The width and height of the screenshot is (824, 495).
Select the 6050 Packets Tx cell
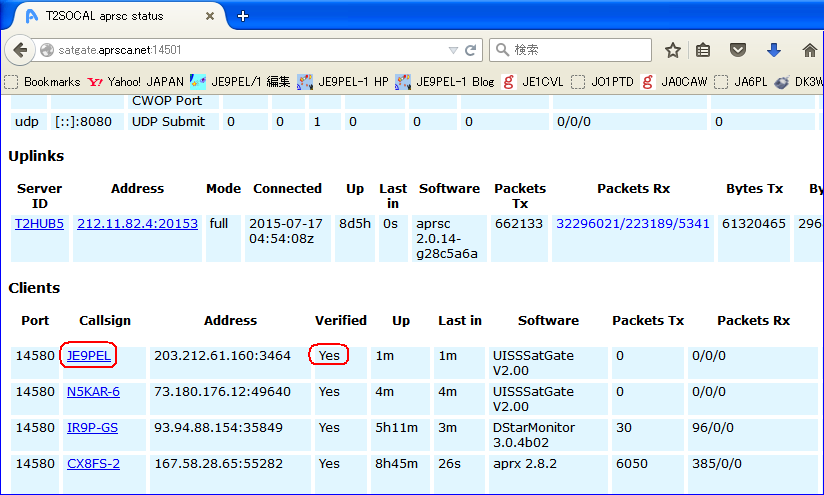(x=647, y=473)
